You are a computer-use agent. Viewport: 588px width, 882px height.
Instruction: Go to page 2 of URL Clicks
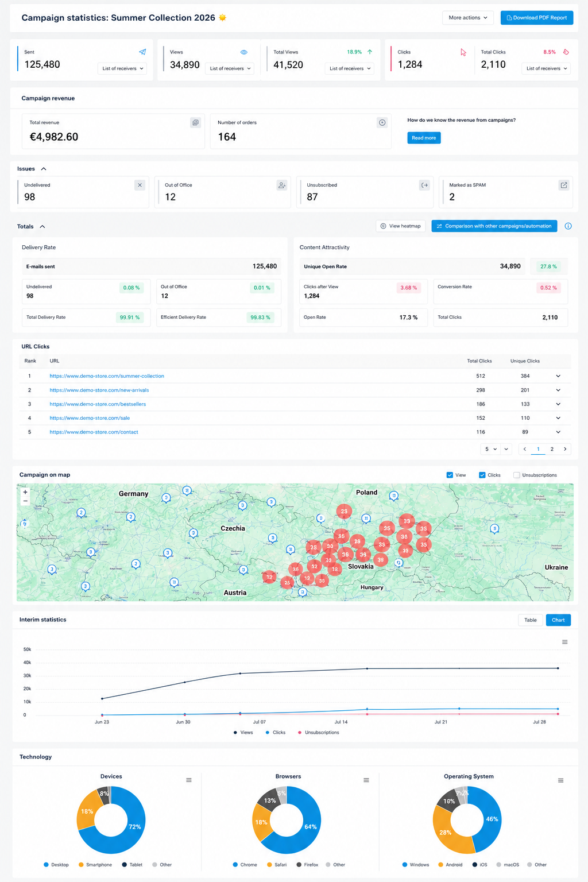pyautogui.click(x=552, y=449)
